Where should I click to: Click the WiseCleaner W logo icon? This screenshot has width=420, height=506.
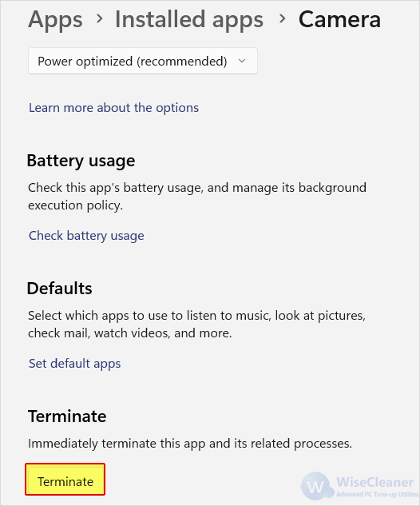point(316,486)
